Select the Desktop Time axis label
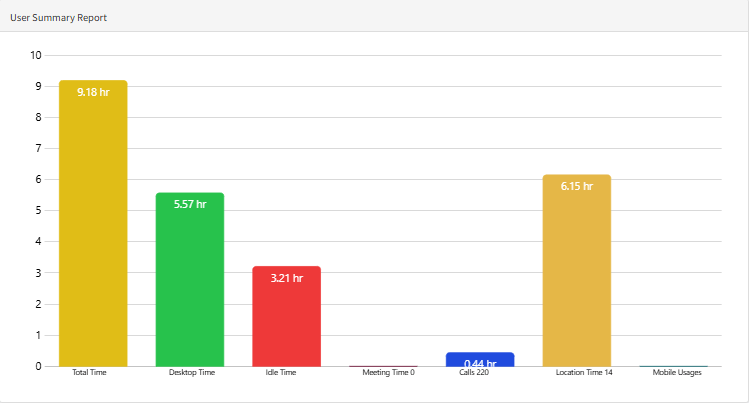Image resolution: width=749 pixels, height=403 pixels. (191, 373)
